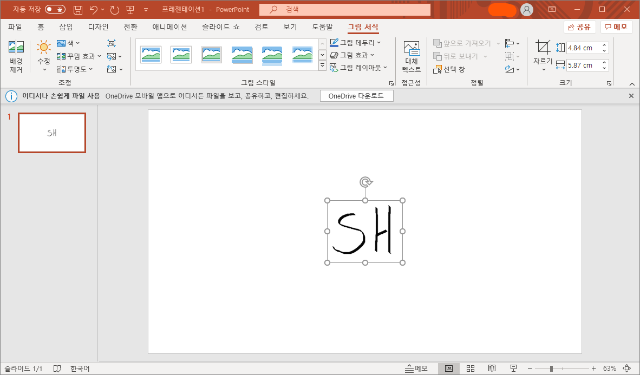Expand the Color (색) dropdown
The height and width of the screenshot is (375, 640).
click(68, 43)
